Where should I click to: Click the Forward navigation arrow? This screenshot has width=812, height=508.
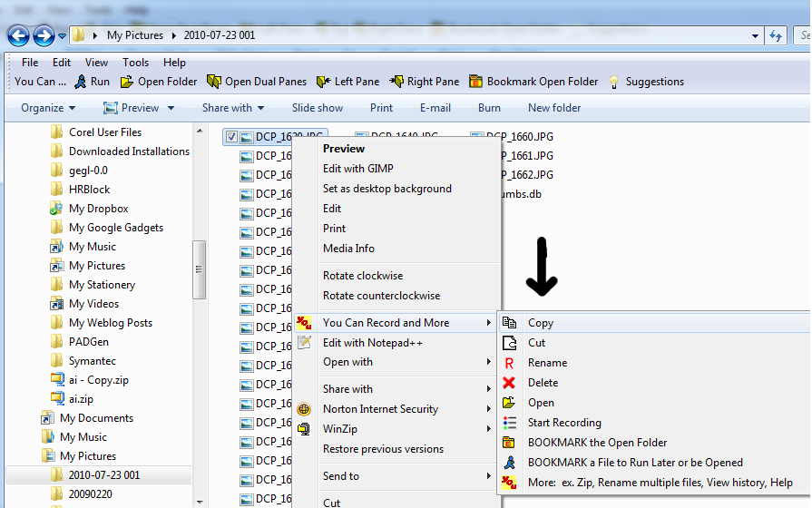tap(44, 35)
